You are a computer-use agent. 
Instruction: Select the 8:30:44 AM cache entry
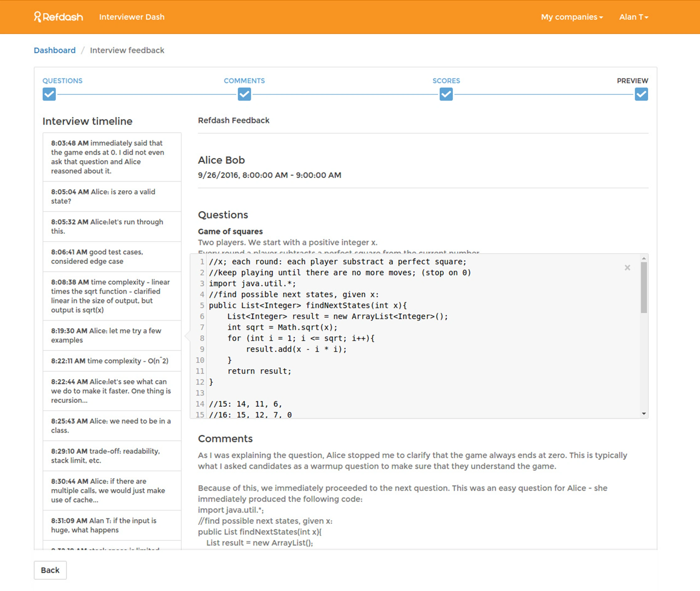(x=112, y=491)
